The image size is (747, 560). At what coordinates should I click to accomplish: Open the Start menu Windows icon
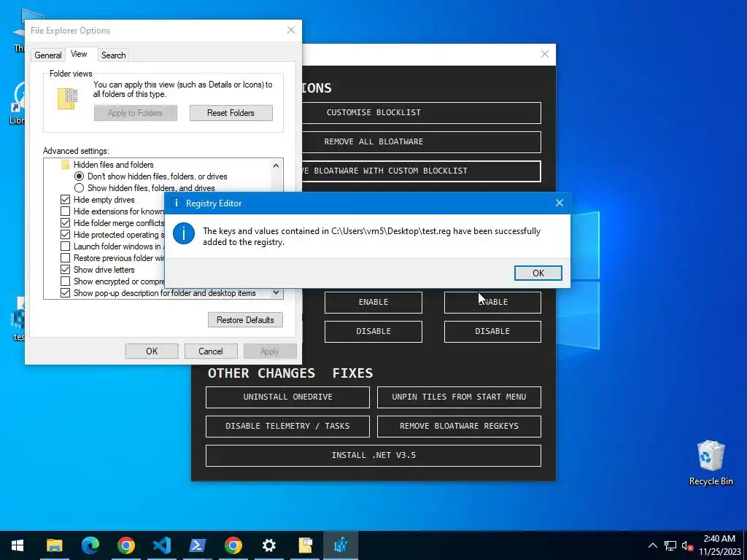[x=18, y=545]
